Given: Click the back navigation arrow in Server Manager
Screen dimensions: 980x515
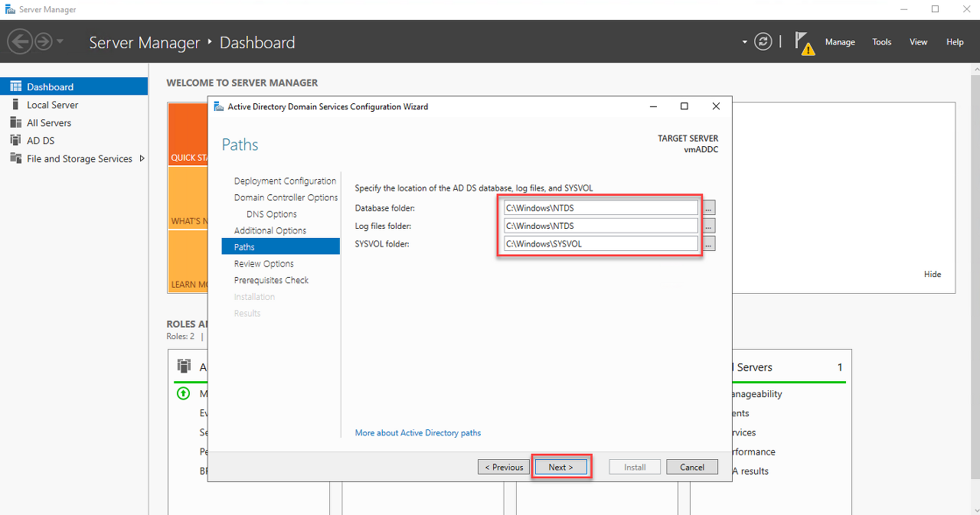Looking at the screenshot, I should 20,41.
